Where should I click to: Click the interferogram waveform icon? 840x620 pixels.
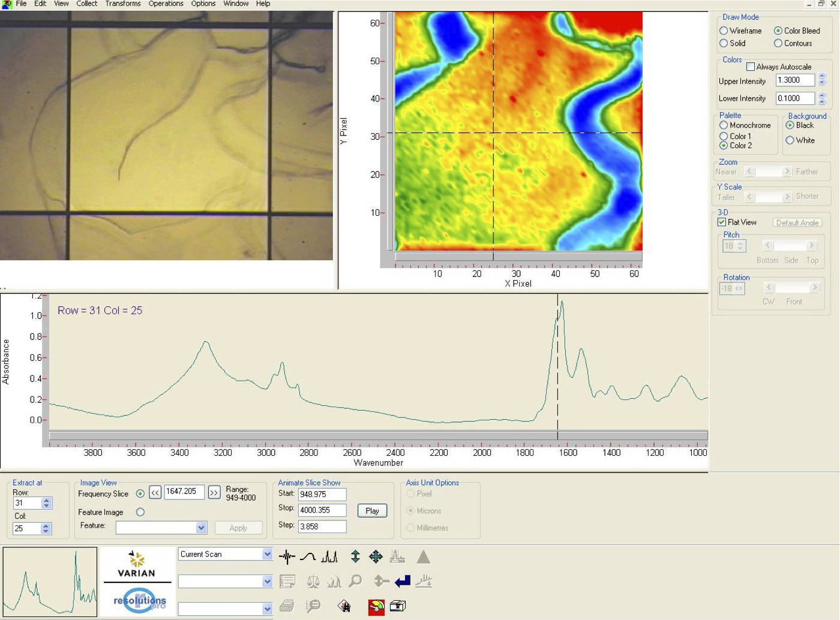click(287, 557)
